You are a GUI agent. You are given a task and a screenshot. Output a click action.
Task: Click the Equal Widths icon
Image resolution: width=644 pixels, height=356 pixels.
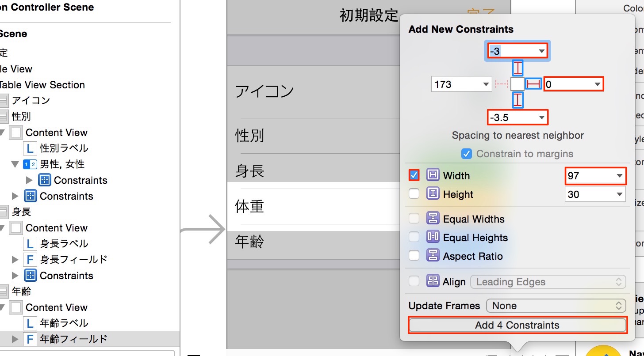(433, 219)
